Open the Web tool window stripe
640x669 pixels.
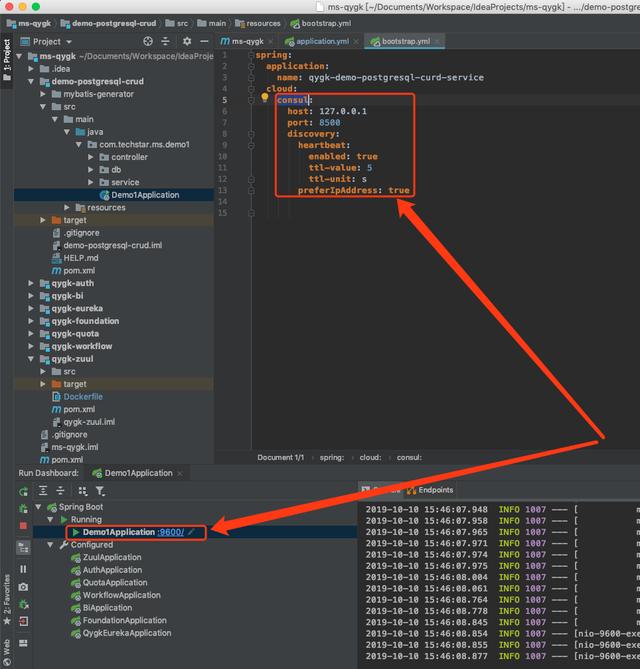click(x=7, y=650)
